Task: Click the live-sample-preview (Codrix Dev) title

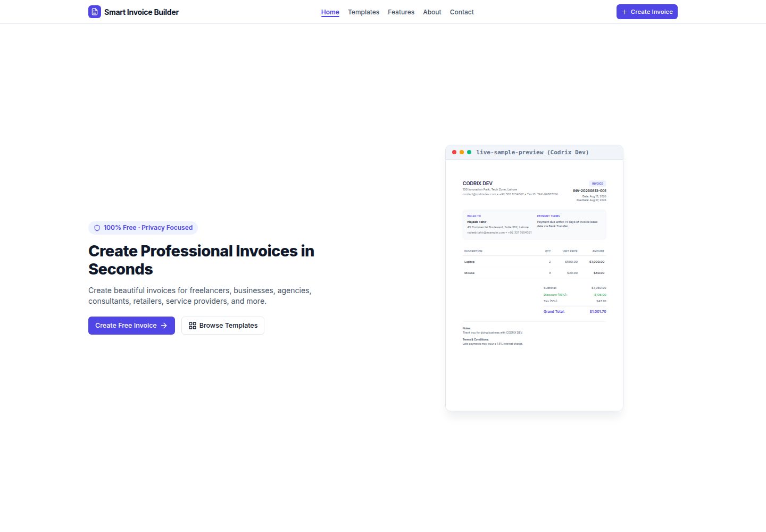Action: [x=532, y=152]
